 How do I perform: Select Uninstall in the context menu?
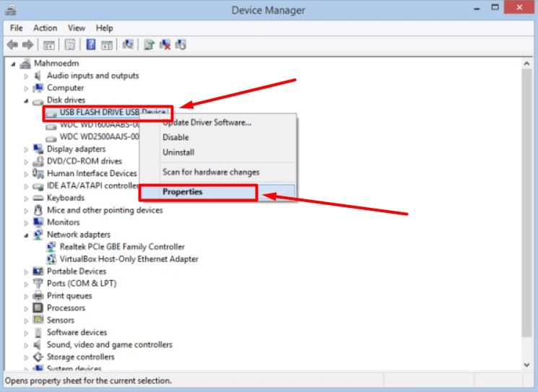178,152
